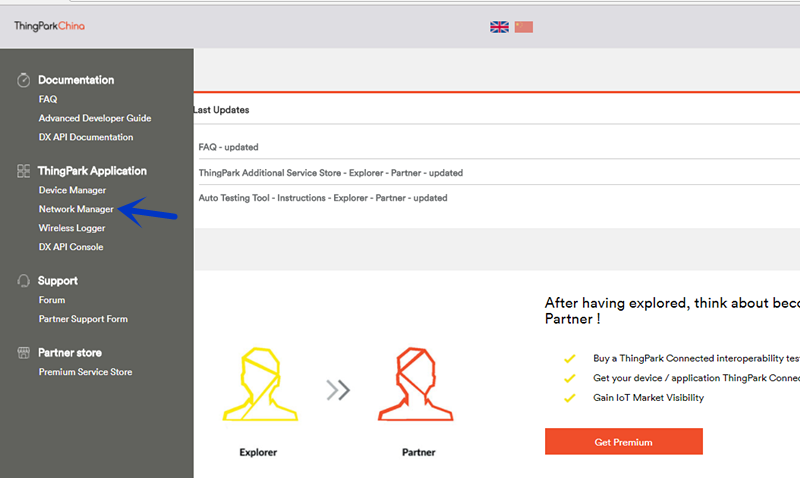
Task: Launch the DX API Console
Action: coord(71,247)
